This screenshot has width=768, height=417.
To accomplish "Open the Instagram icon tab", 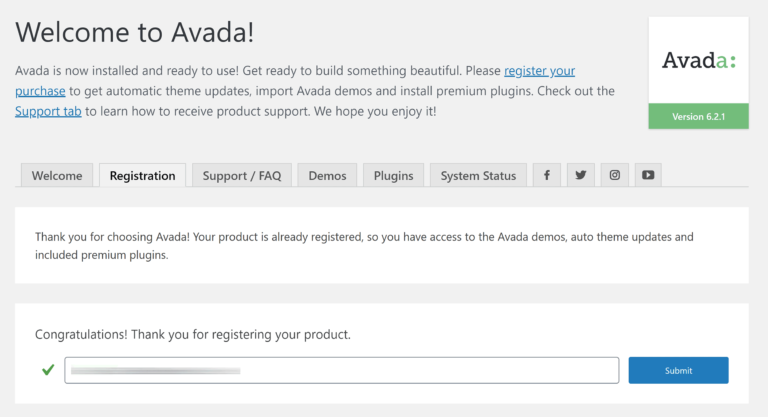I will (x=615, y=175).
